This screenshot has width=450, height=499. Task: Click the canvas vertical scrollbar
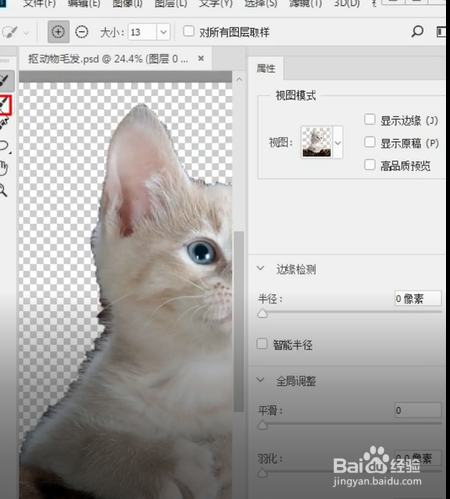pos(239,322)
